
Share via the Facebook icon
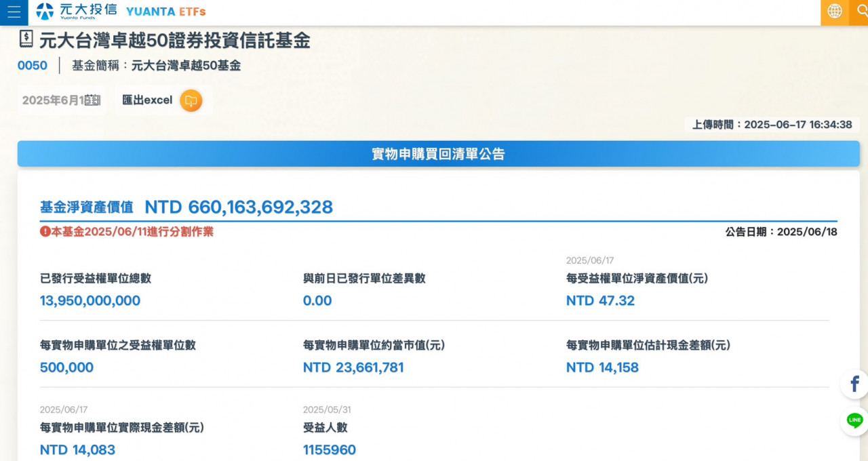854,384
